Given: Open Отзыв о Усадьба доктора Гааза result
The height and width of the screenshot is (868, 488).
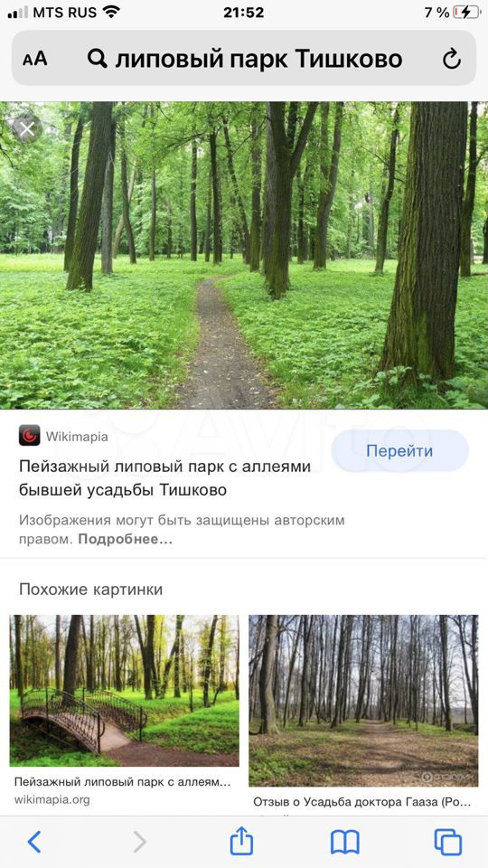Looking at the screenshot, I should [362, 802].
